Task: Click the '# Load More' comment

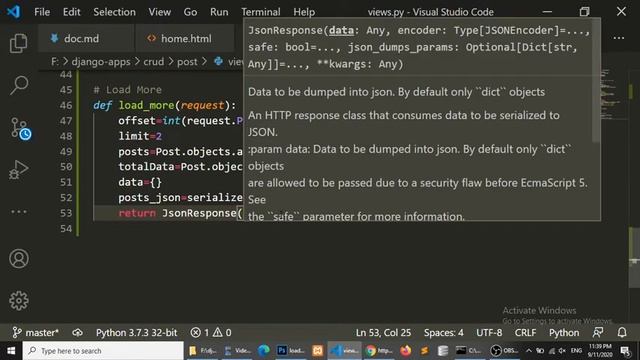Action: pos(127,90)
